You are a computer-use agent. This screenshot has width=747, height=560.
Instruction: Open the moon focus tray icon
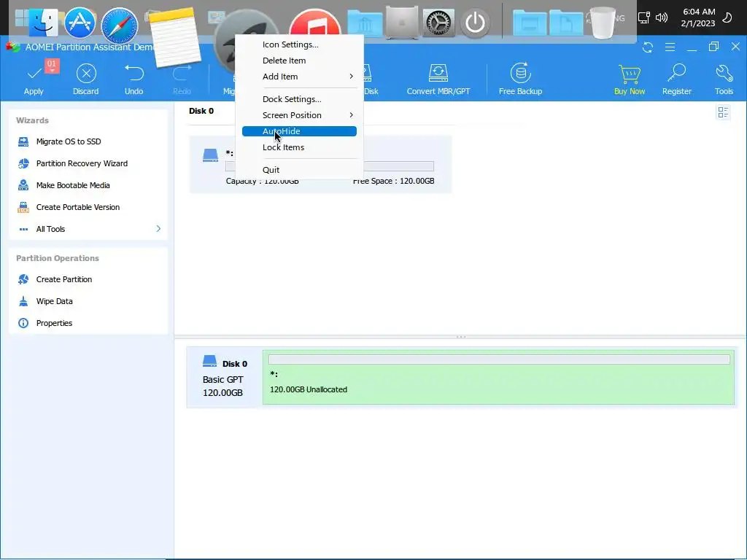727,18
